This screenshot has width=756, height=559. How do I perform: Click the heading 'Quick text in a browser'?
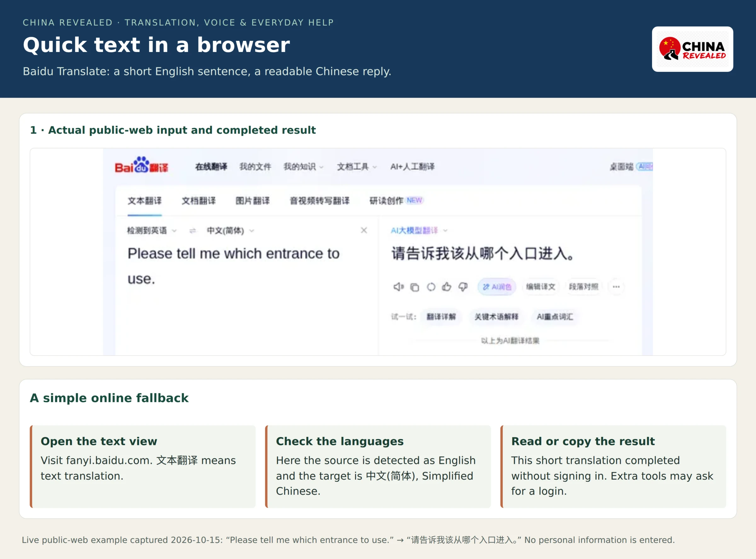[156, 45]
